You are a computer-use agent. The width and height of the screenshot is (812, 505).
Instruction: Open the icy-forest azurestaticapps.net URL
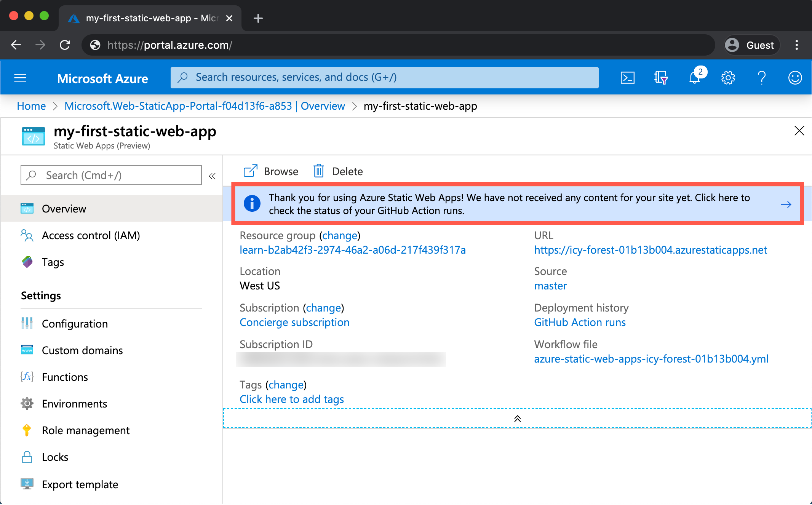click(651, 250)
